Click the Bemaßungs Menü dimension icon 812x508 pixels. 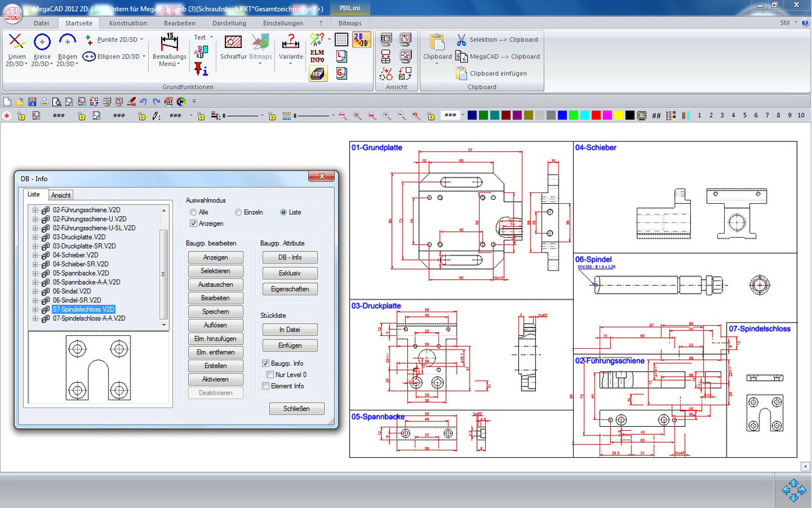pyautogui.click(x=168, y=50)
